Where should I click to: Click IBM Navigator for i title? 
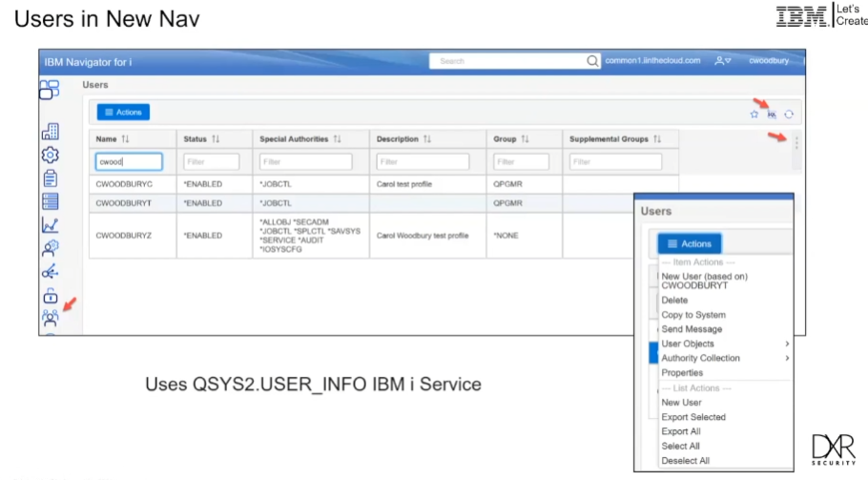tap(88, 62)
